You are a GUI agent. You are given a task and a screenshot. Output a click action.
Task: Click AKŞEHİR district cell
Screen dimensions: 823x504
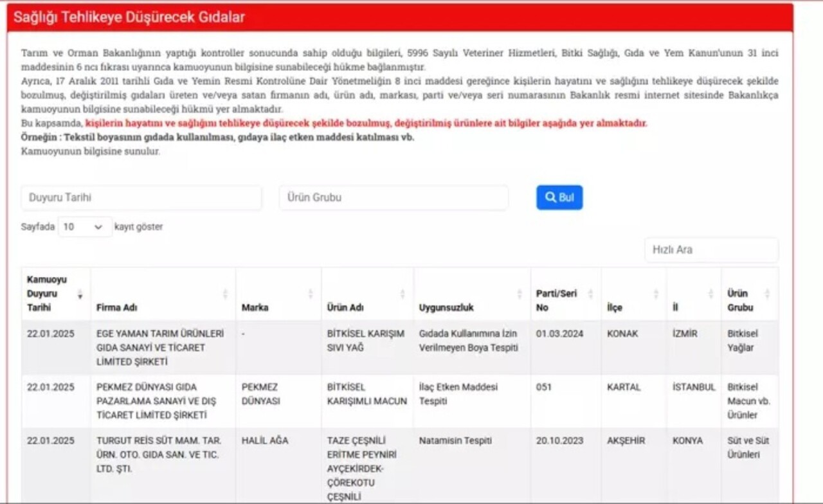(634, 466)
